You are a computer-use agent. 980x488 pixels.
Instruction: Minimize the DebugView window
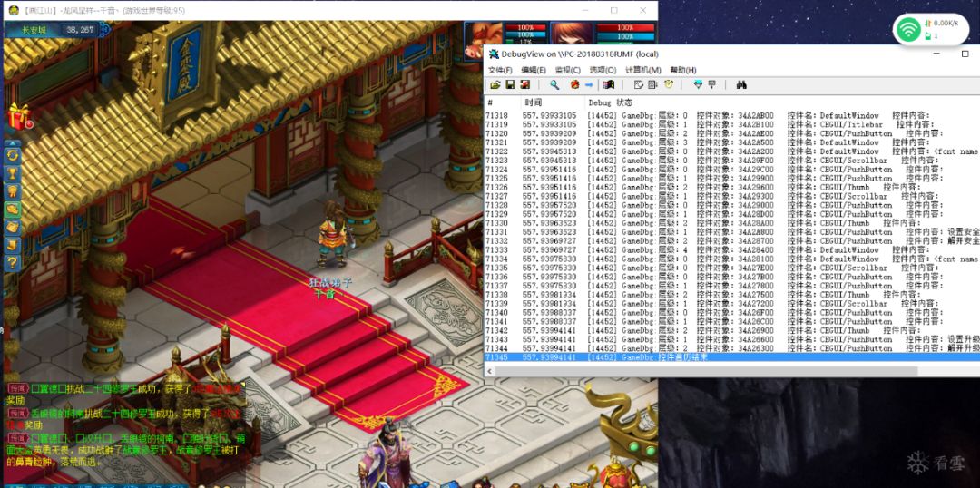pyautogui.click(x=936, y=54)
